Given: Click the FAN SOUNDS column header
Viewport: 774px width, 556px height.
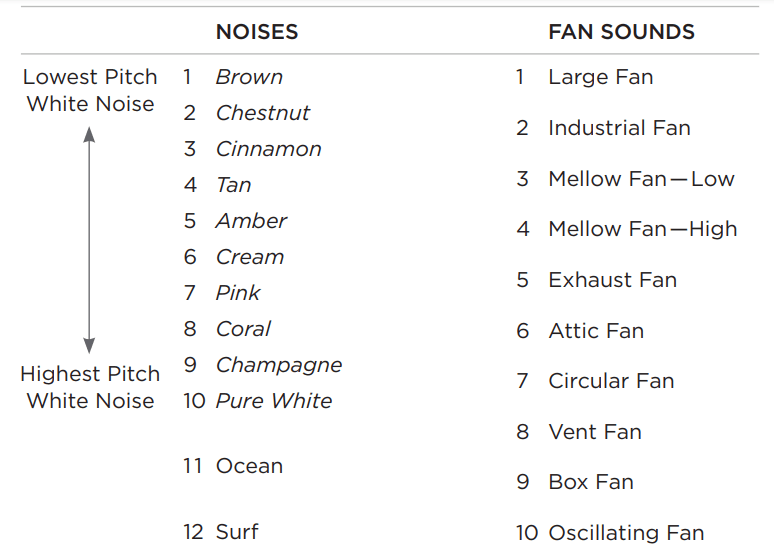Looking at the screenshot, I should click(x=621, y=32).
